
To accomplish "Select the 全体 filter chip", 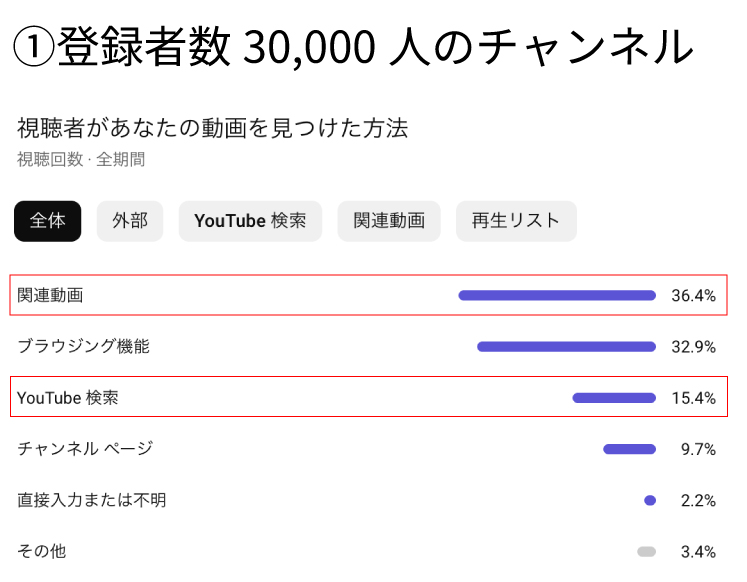I will click(48, 221).
